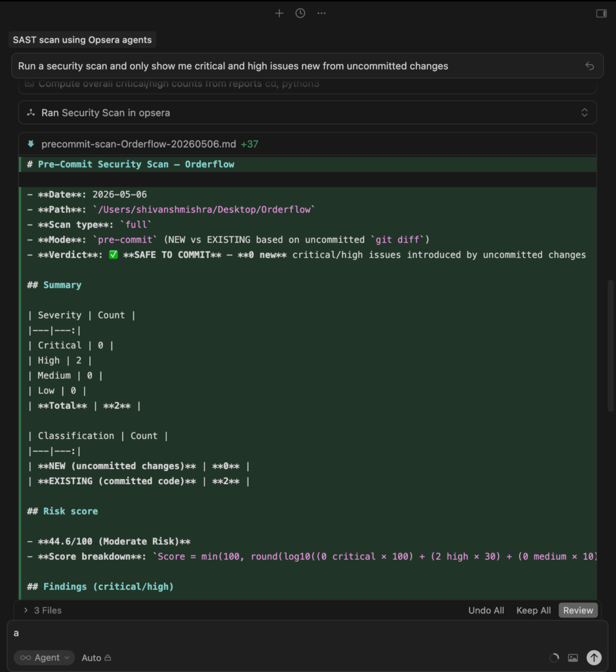Open the Auto model selector
The height and width of the screenshot is (672, 616).
click(x=96, y=658)
